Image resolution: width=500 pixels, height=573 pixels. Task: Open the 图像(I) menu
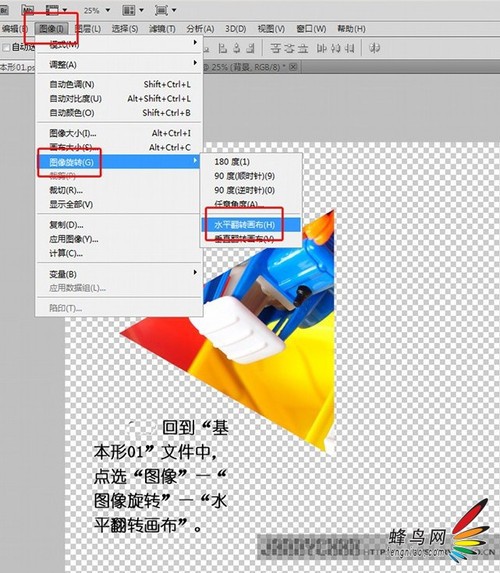tap(51, 29)
